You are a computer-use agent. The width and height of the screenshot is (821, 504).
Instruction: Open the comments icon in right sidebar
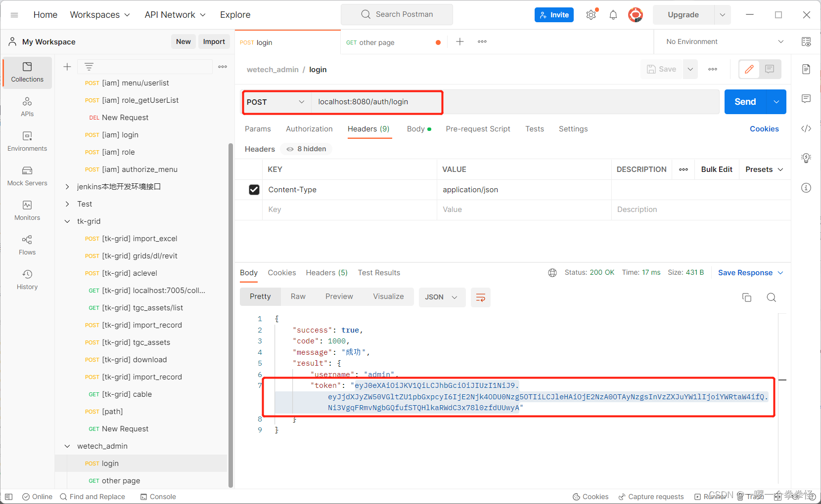(x=806, y=99)
